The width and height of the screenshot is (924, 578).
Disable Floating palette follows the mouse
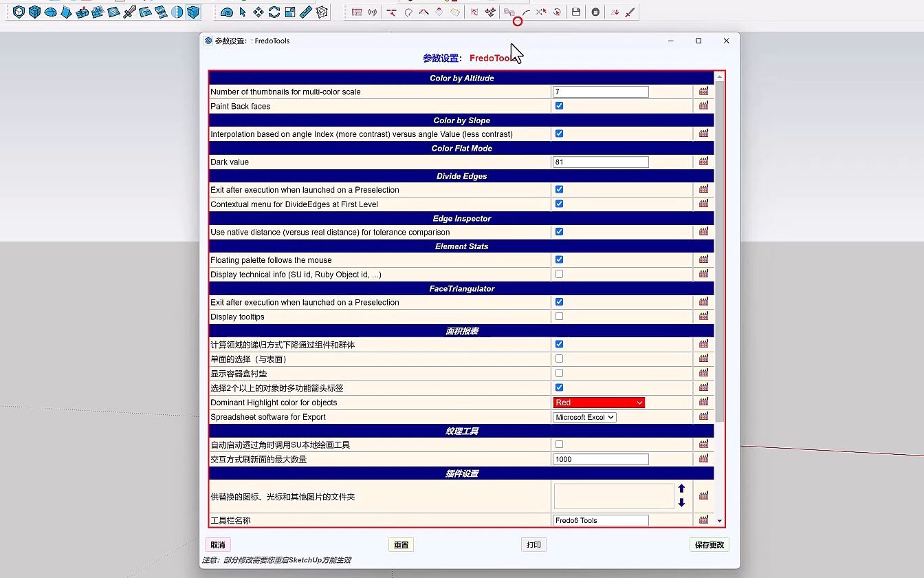559,259
